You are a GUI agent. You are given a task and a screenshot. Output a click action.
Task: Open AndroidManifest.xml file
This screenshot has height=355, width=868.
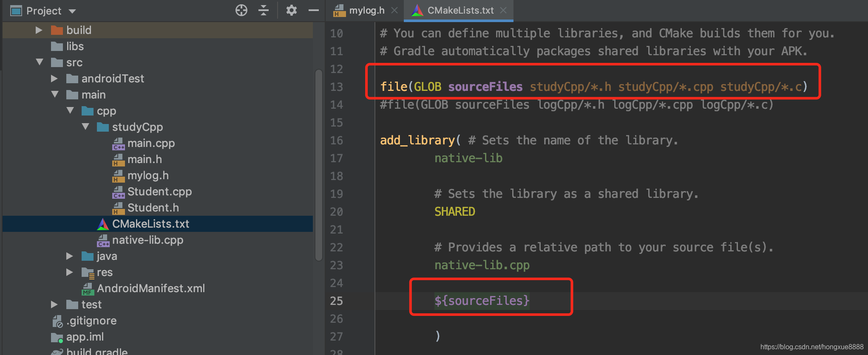(x=158, y=288)
